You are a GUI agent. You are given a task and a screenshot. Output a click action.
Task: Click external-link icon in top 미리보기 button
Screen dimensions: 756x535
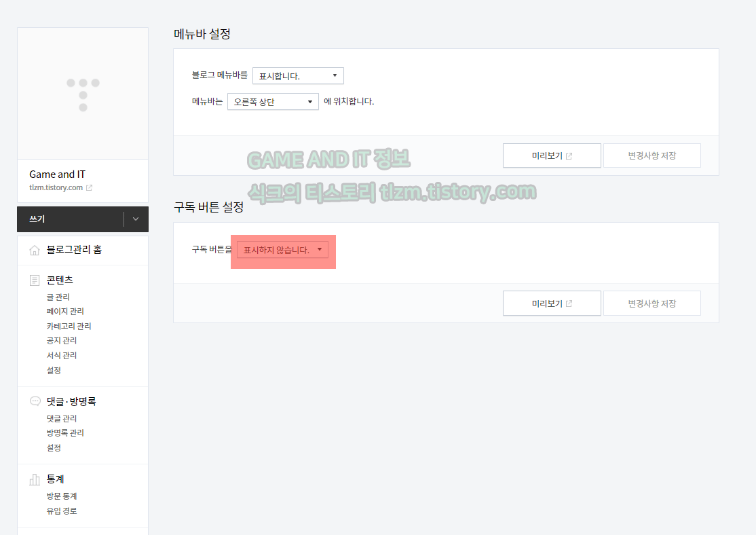click(569, 156)
